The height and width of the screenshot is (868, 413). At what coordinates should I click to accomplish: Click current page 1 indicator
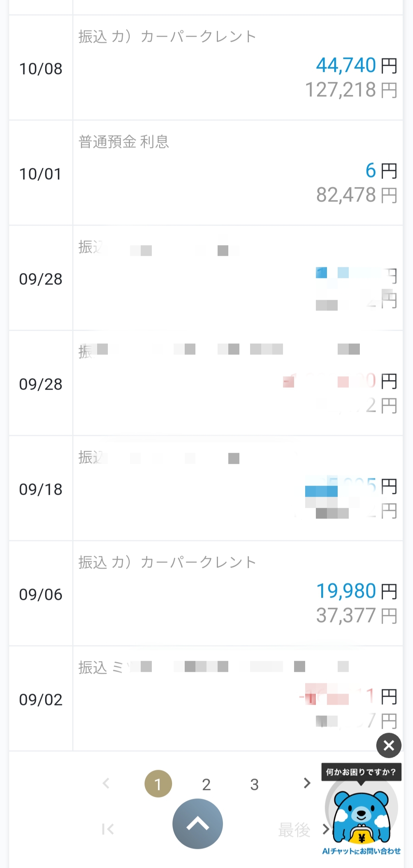pos(158,784)
